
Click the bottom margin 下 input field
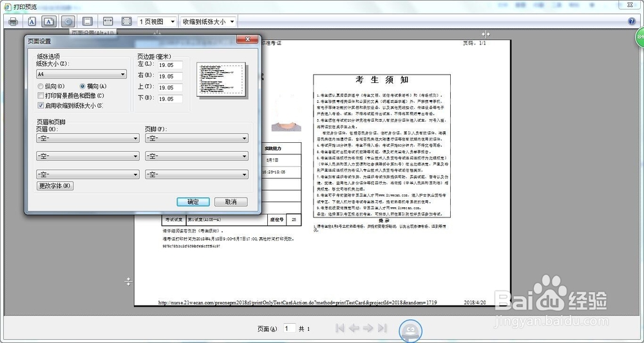click(170, 99)
